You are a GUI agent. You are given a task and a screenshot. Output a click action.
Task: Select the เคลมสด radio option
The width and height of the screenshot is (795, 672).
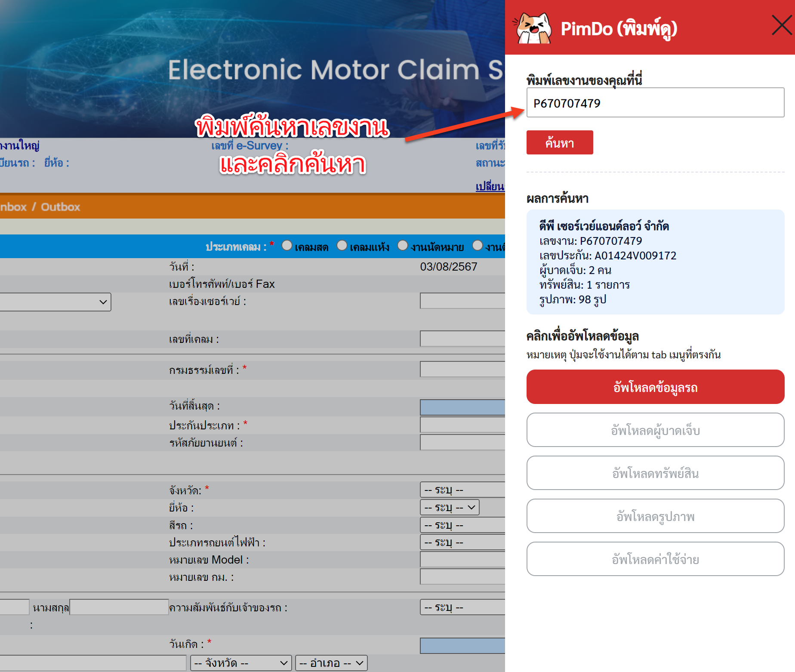pyautogui.click(x=287, y=246)
